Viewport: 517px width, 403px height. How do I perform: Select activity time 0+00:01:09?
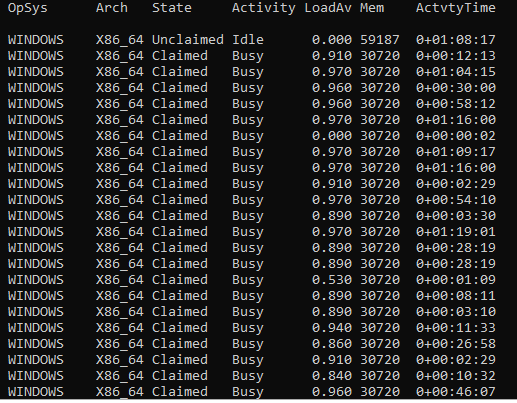pyautogui.click(x=456, y=280)
